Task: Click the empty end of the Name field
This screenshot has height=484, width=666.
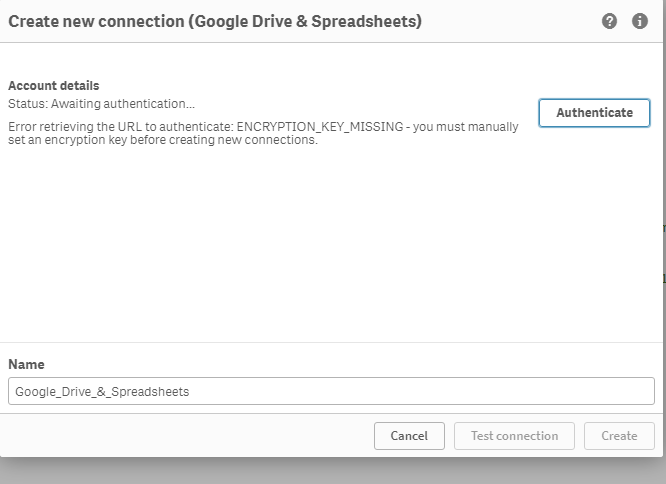Action: tap(500, 391)
